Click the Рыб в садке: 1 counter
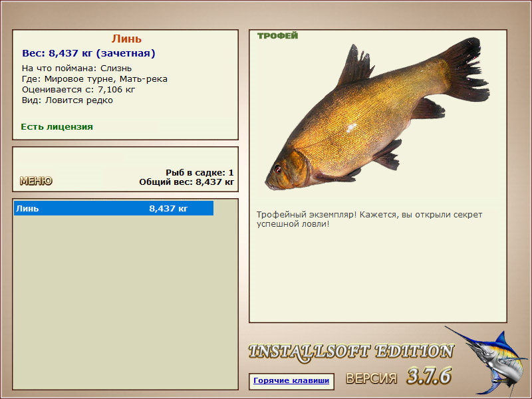This screenshot has height=399, width=532. (200, 172)
